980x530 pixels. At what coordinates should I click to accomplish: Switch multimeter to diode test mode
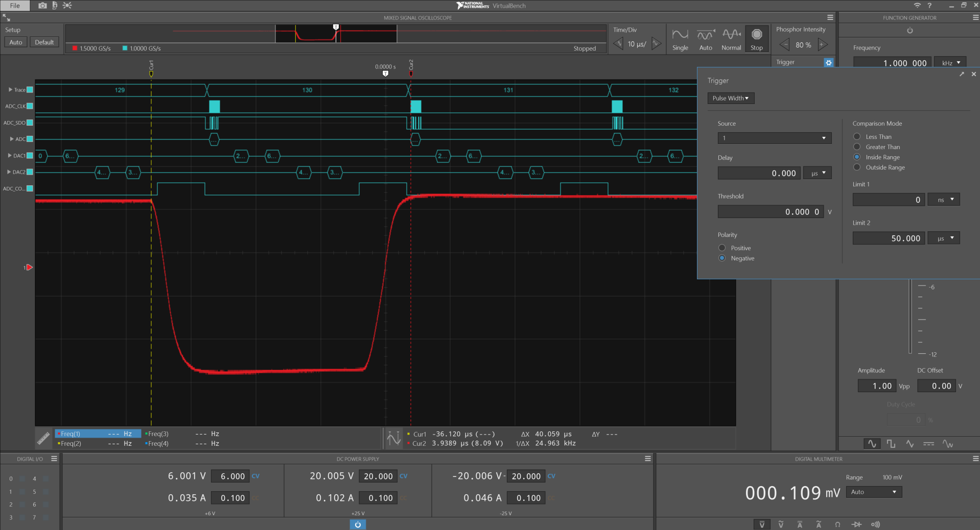[x=856, y=524]
